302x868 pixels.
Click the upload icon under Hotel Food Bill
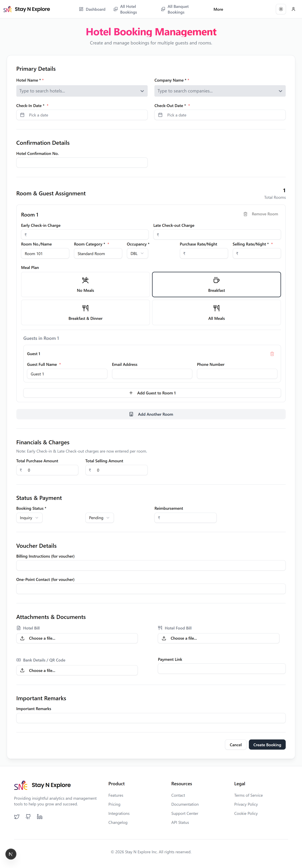coord(164,638)
